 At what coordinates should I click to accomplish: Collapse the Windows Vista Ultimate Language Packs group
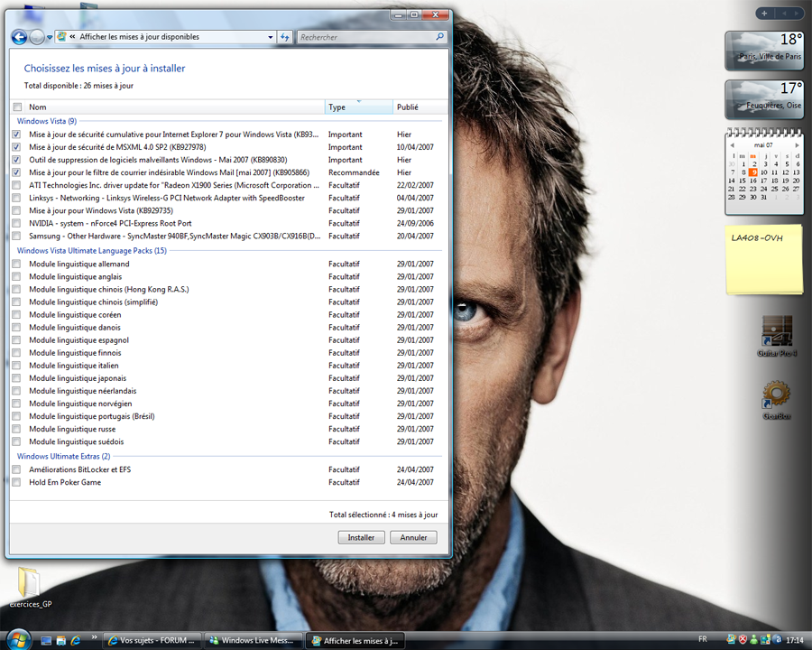click(91, 250)
